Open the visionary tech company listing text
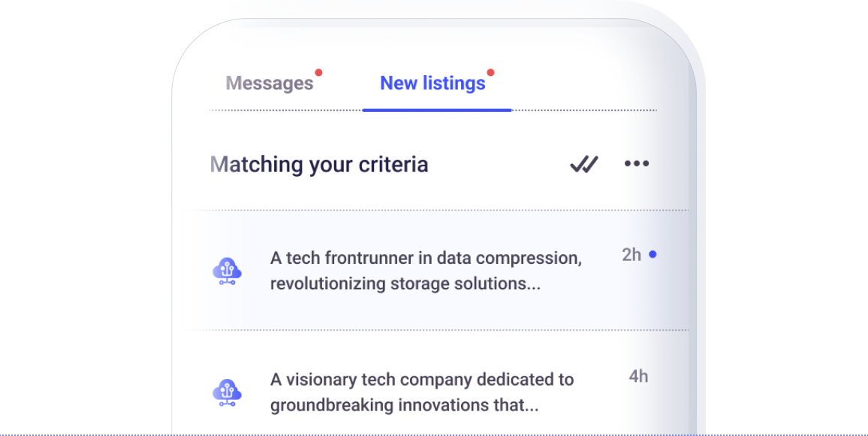Viewport: 868px width, 436px height. pos(422,392)
